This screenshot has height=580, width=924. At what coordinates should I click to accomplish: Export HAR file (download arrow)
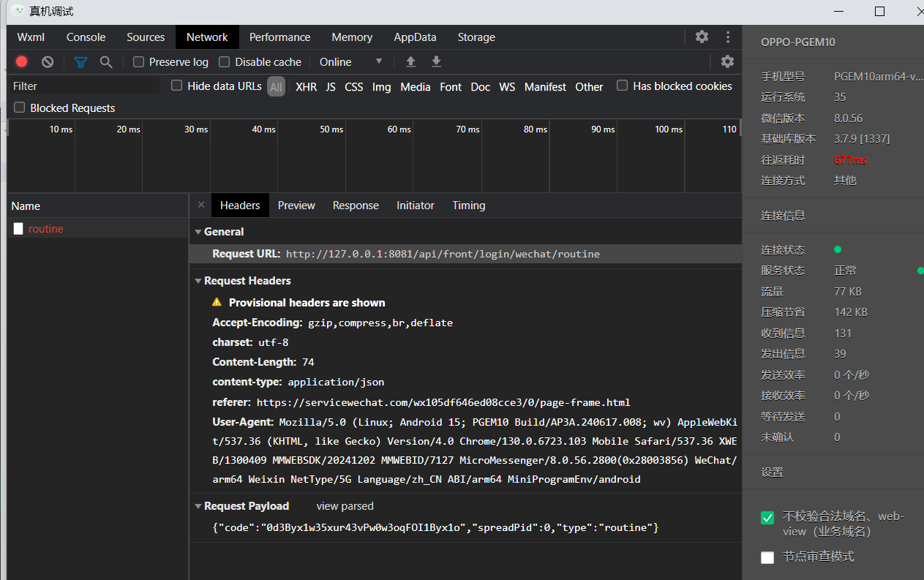click(436, 61)
